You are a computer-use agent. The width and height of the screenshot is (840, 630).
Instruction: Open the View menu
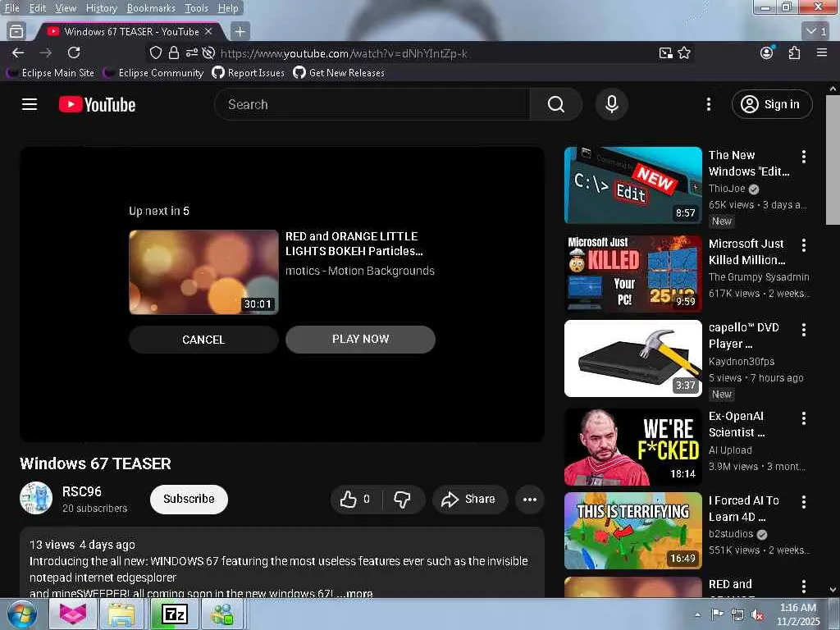[x=66, y=8]
